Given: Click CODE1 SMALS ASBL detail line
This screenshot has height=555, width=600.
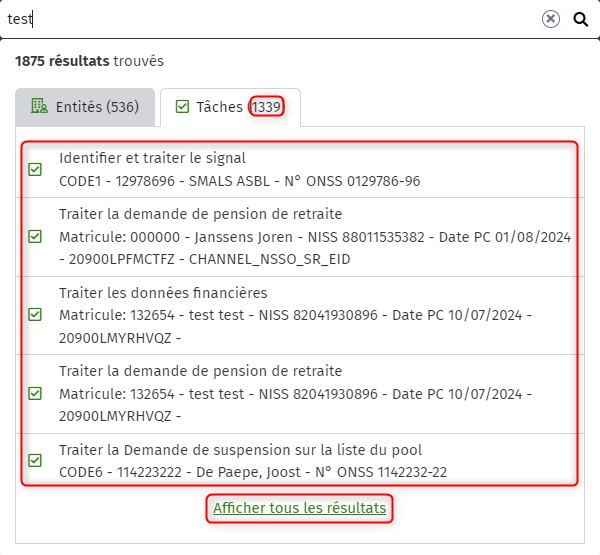Looking at the screenshot, I should (x=240, y=181).
